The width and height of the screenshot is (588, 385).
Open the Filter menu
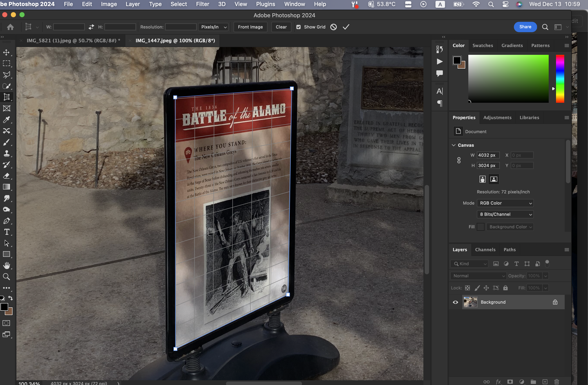202,4
